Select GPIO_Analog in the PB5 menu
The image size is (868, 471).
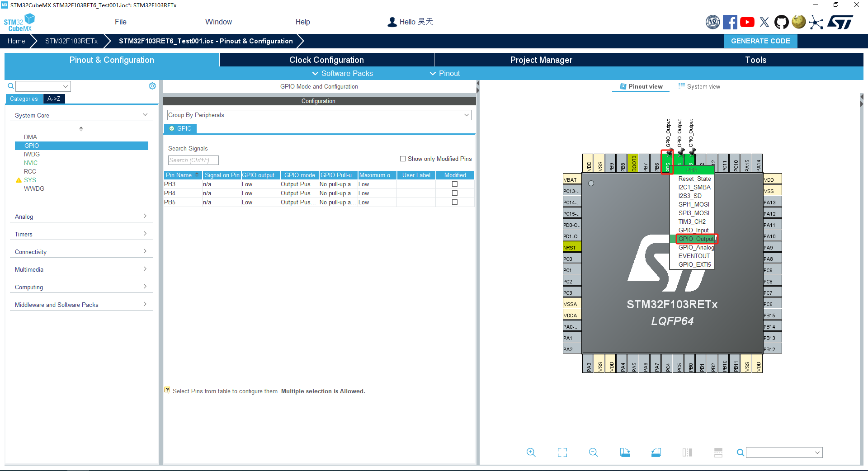pyautogui.click(x=696, y=247)
